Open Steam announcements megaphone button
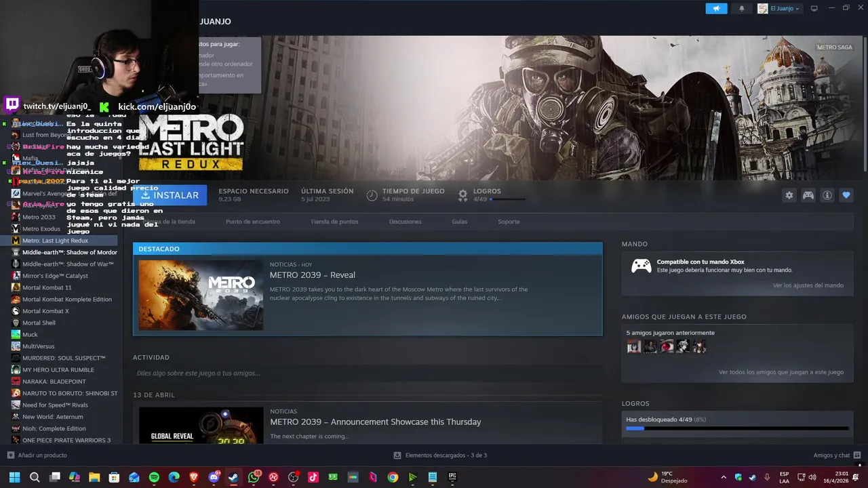 [x=716, y=9]
